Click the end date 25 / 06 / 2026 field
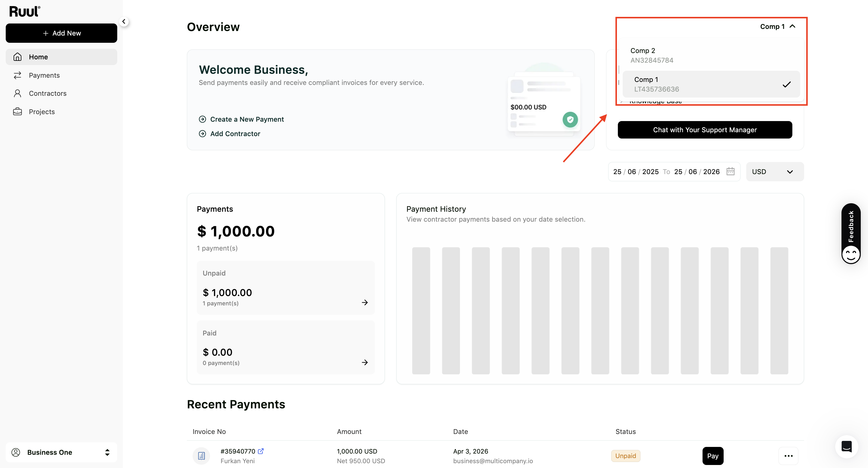The image size is (868, 468). (x=697, y=171)
